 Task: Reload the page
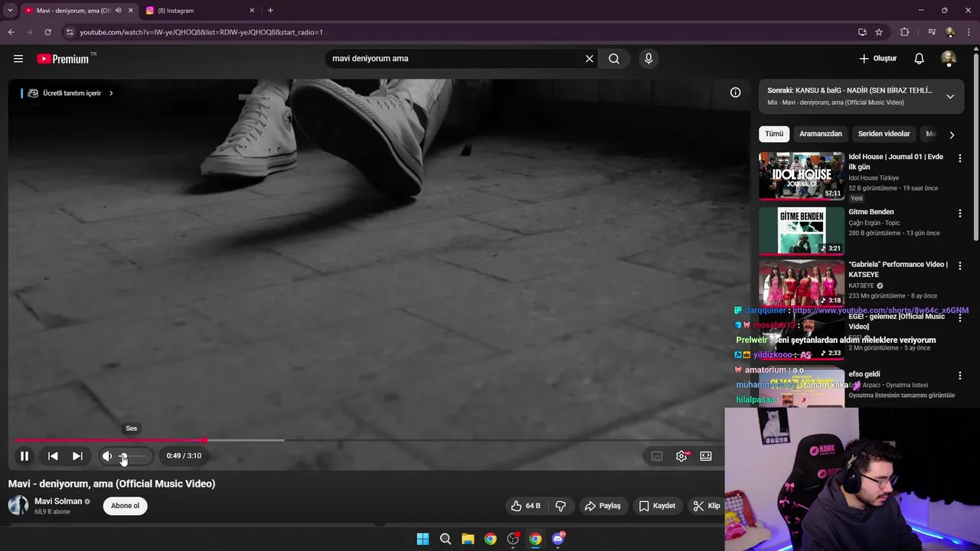tap(47, 32)
